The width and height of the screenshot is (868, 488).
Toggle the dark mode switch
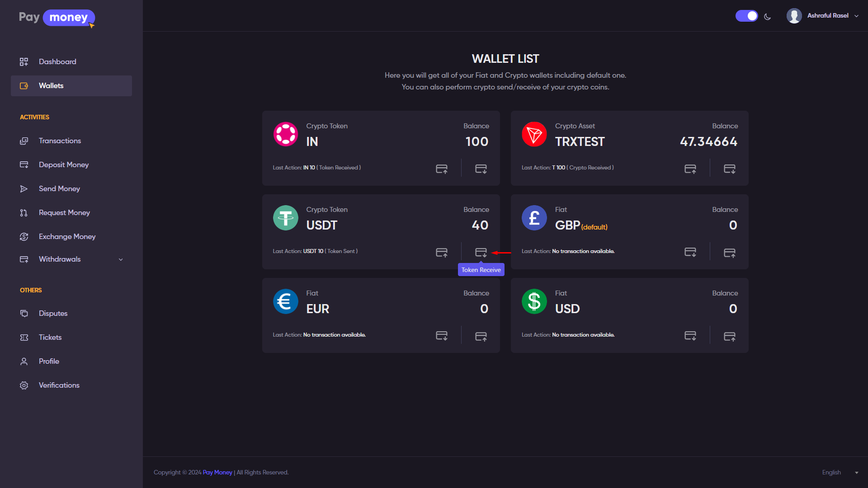click(746, 16)
